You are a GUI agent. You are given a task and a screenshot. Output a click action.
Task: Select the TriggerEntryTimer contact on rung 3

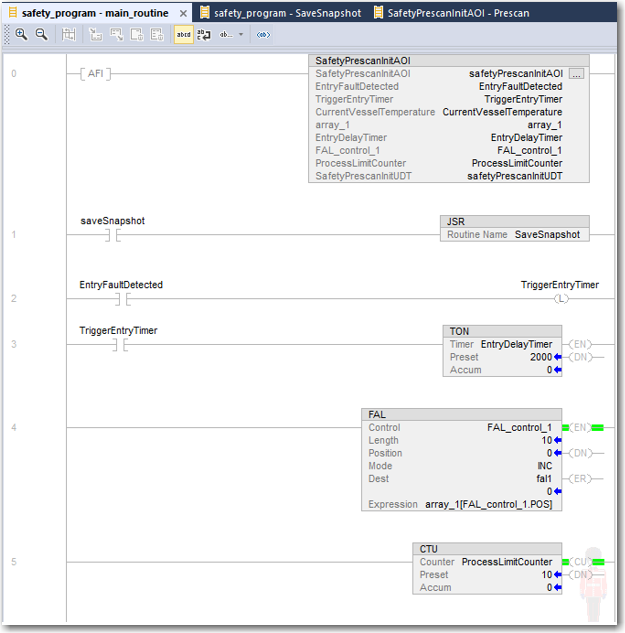pos(120,345)
